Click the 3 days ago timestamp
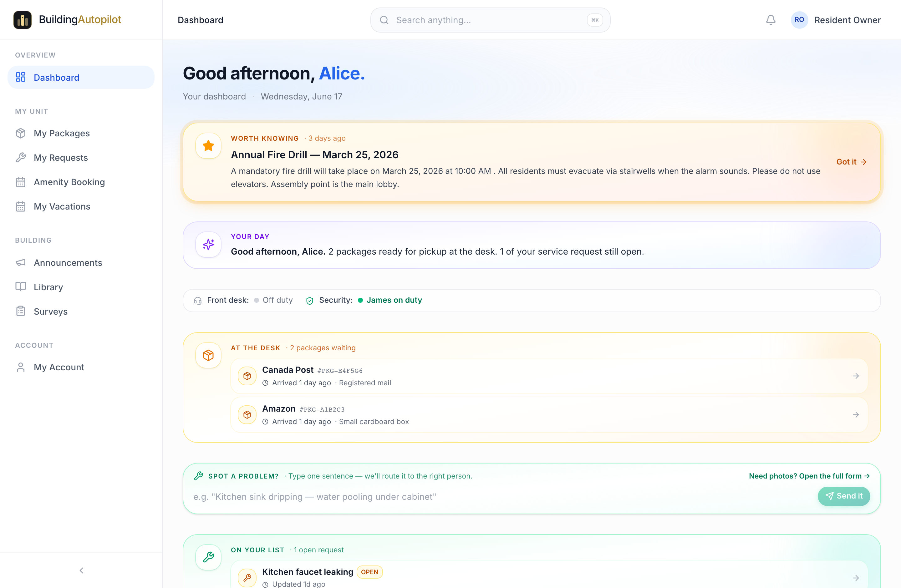The height and width of the screenshot is (588, 901). coord(327,138)
